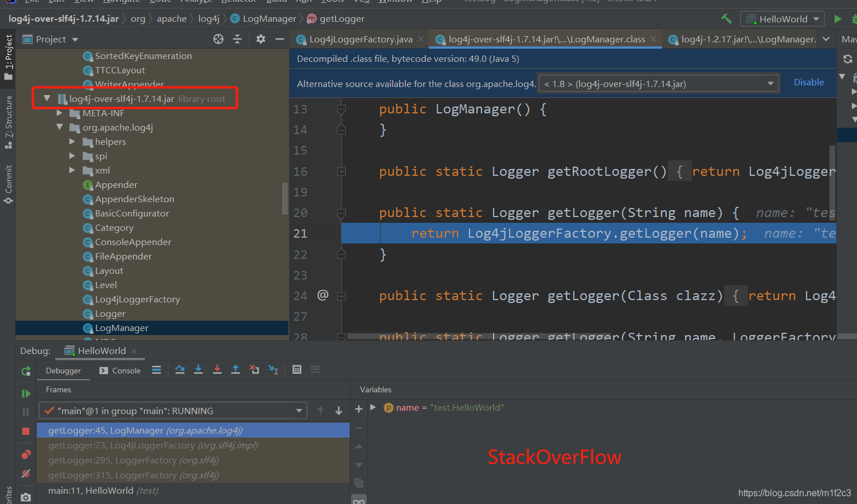Click the Run to Cursor icon
The image size is (857, 504).
coord(273,370)
